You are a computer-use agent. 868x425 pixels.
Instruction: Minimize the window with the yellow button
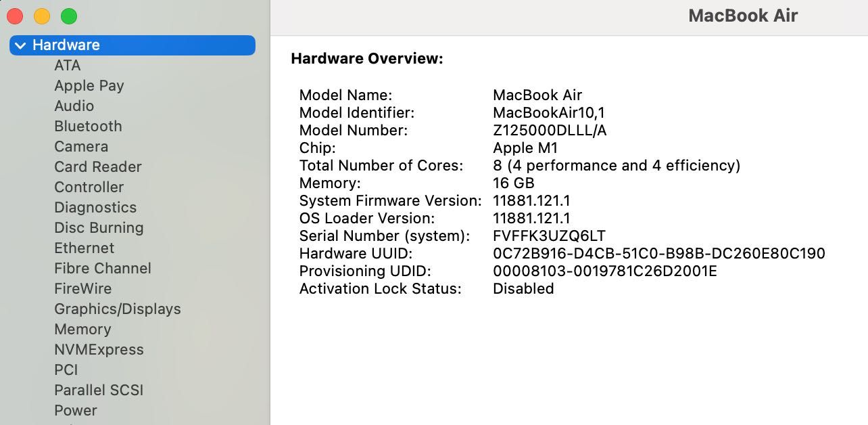pos(42,16)
